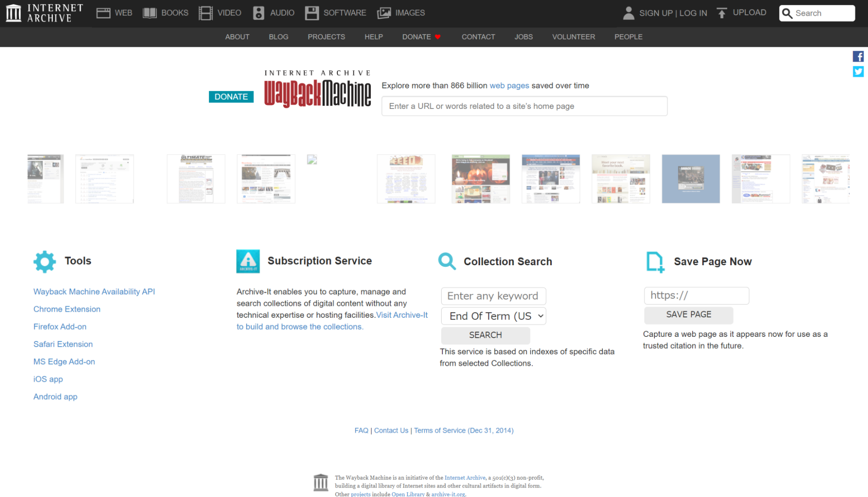Open the Web section icon
The width and height of the screenshot is (868, 497).
point(103,13)
